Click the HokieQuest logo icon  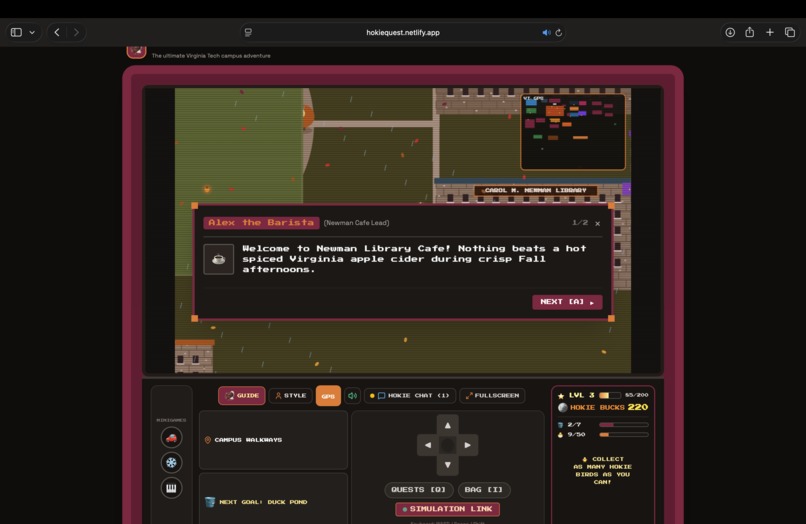pos(137,51)
